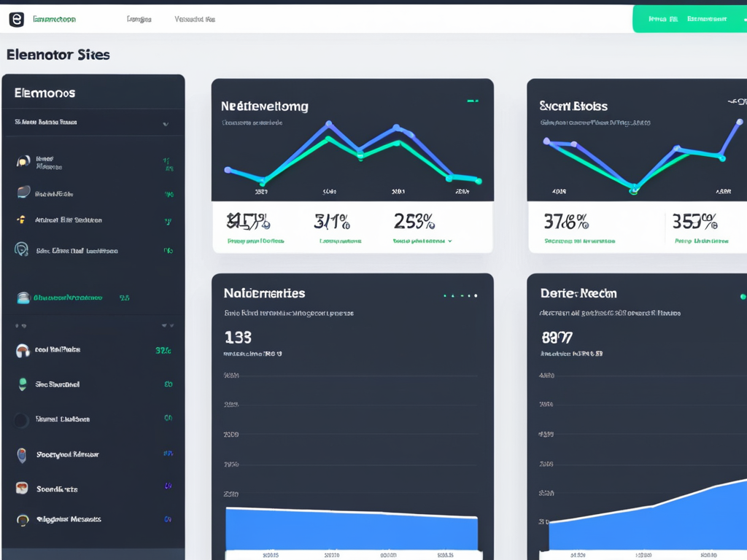Click the red box icon near Soendkets
Image resolution: width=747 pixels, height=560 pixels.
[22, 488]
